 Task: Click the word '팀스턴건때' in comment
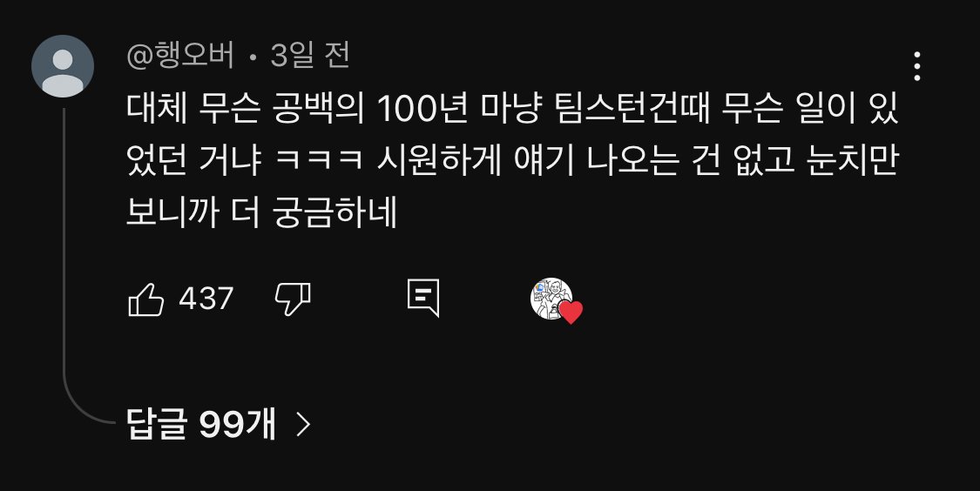click(x=632, y=110)
